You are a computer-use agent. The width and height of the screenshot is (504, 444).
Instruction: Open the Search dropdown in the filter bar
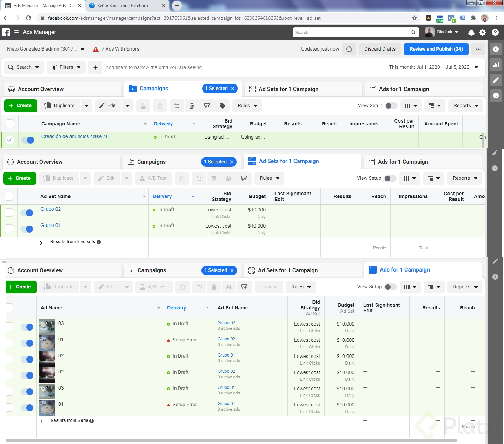[x=24, y=67]
